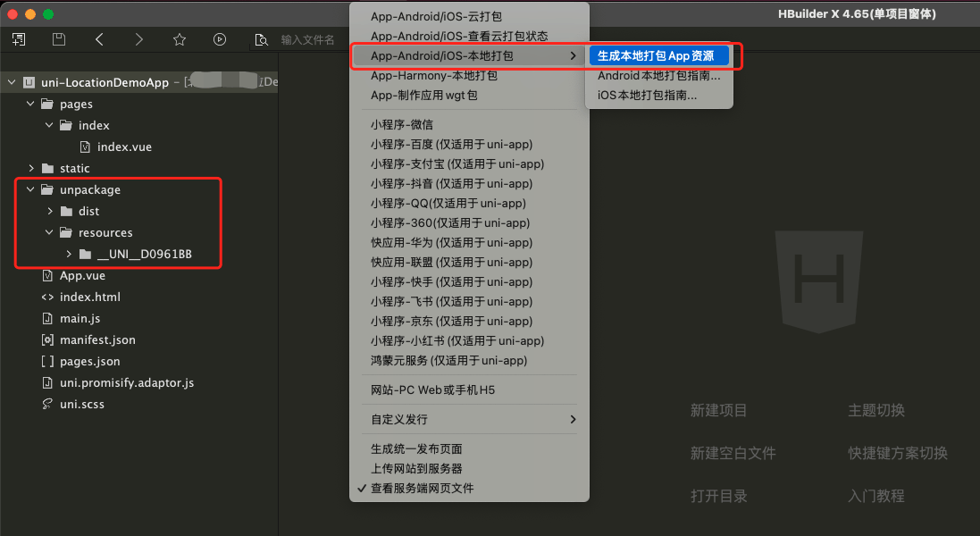The image size is (980, 536).
Task: Click the file search icon
Action: click(261, 40)
